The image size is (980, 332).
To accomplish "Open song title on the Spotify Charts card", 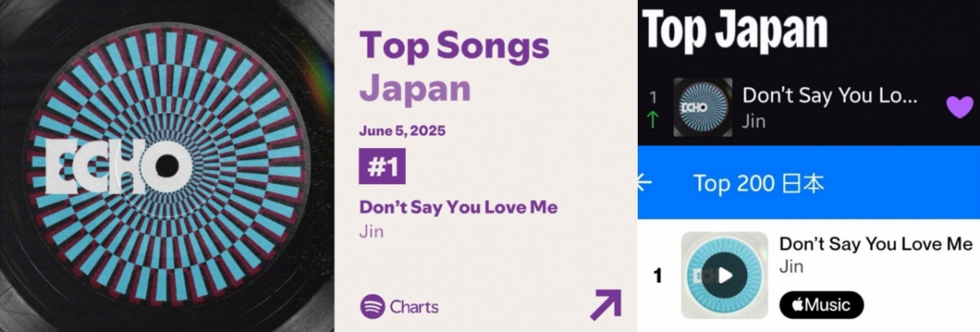I will point(458,207).
